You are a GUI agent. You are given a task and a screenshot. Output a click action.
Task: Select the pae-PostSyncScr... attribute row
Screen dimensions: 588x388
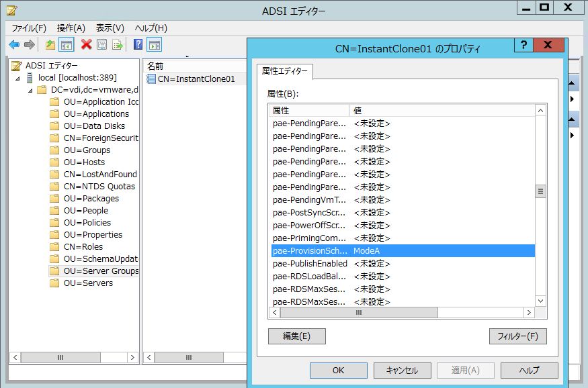coord(403,213)
